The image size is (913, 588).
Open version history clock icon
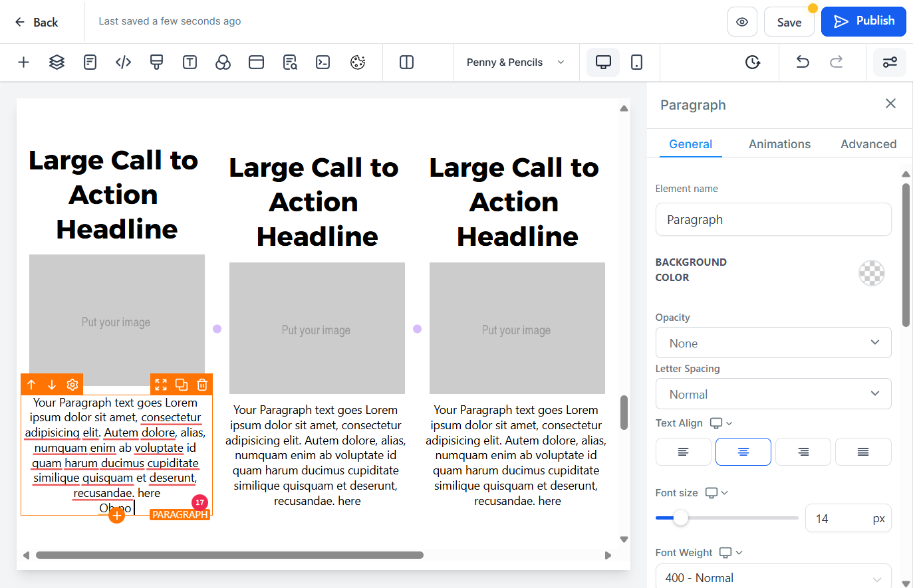(x=753, y=62)
